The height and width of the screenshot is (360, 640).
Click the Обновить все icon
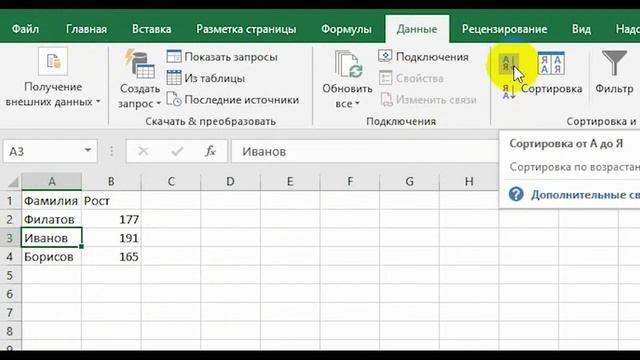348,64
